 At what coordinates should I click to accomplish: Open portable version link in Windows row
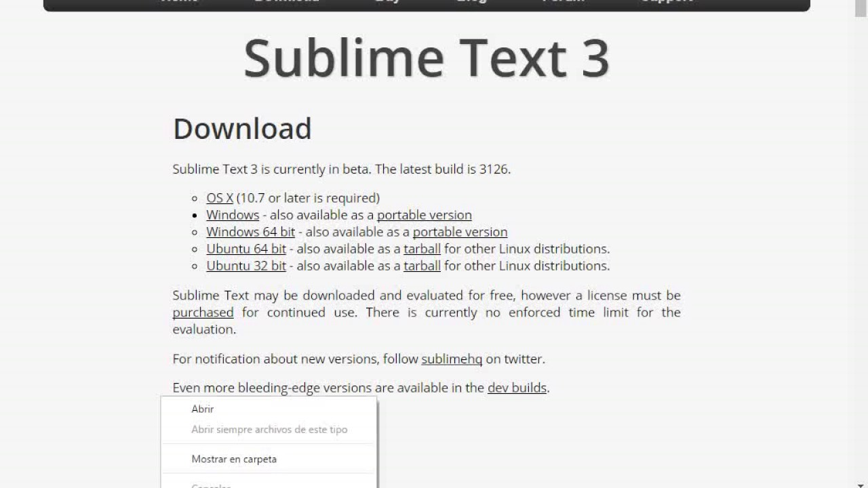(425, 215)
